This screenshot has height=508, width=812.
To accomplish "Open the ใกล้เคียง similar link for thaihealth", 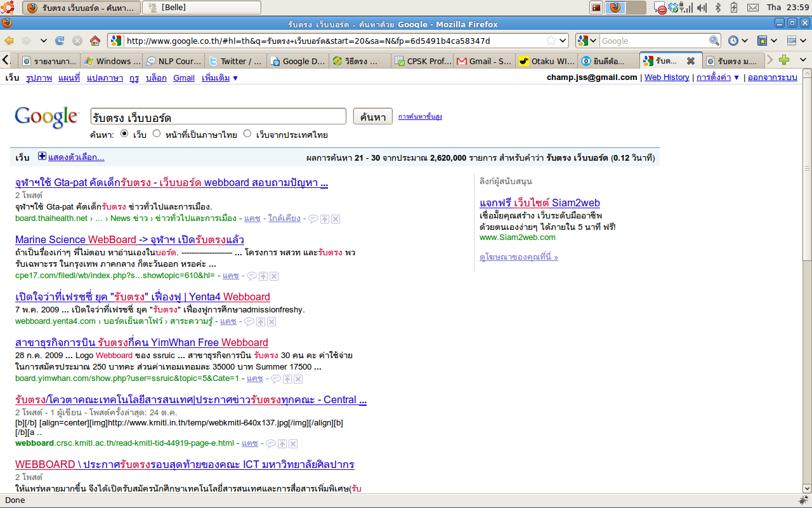I will coord(284,218).
